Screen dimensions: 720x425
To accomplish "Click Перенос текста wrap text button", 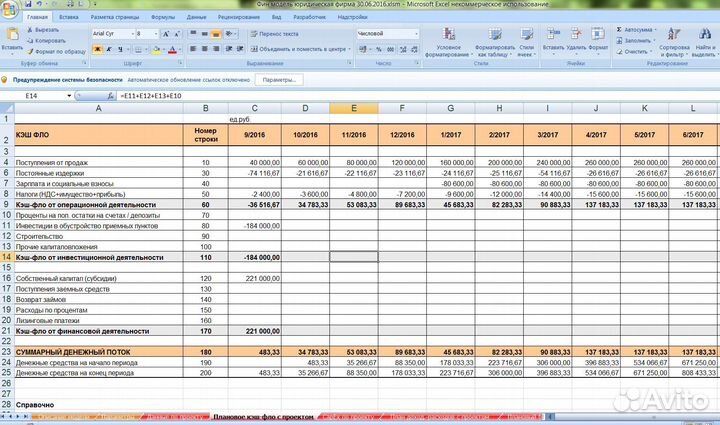I will 273,33.
